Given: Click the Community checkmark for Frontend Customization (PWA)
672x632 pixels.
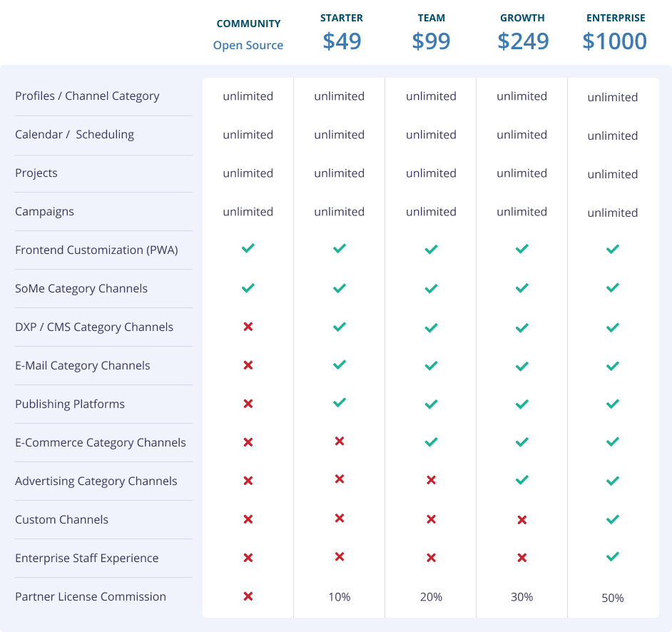Looking at the screenshot, I should tap(248, 248).
